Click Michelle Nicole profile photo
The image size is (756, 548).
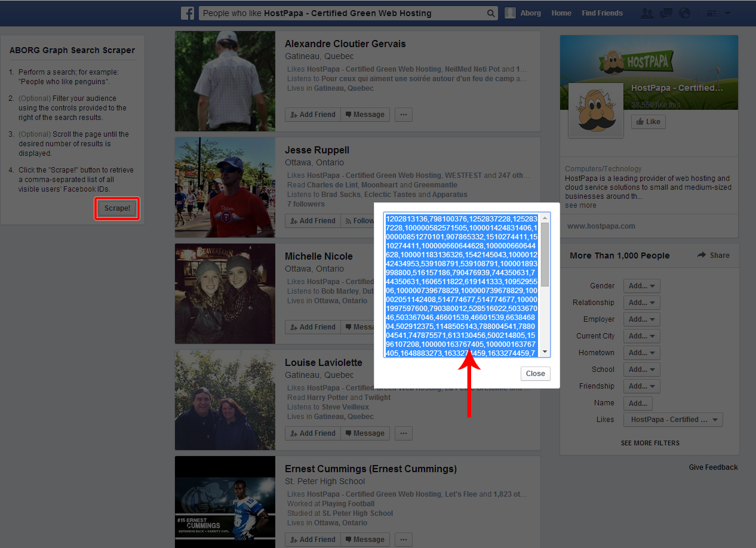[225, 294]
